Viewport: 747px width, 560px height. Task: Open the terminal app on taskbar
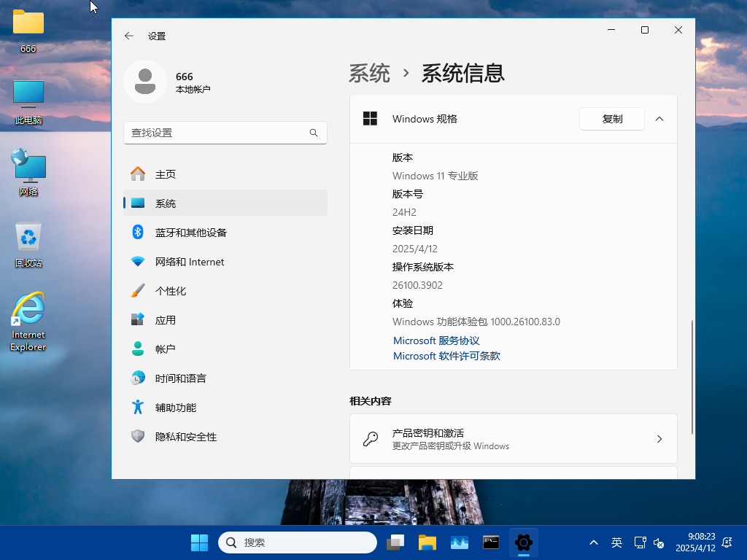[491, 542]
